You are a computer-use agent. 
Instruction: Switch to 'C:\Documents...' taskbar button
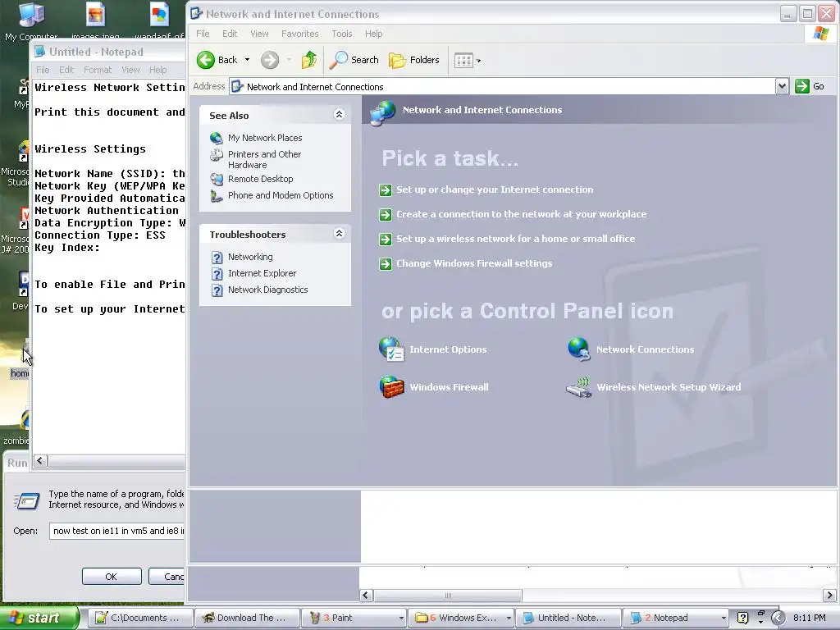pyautogui.click(x=139, y=618)
